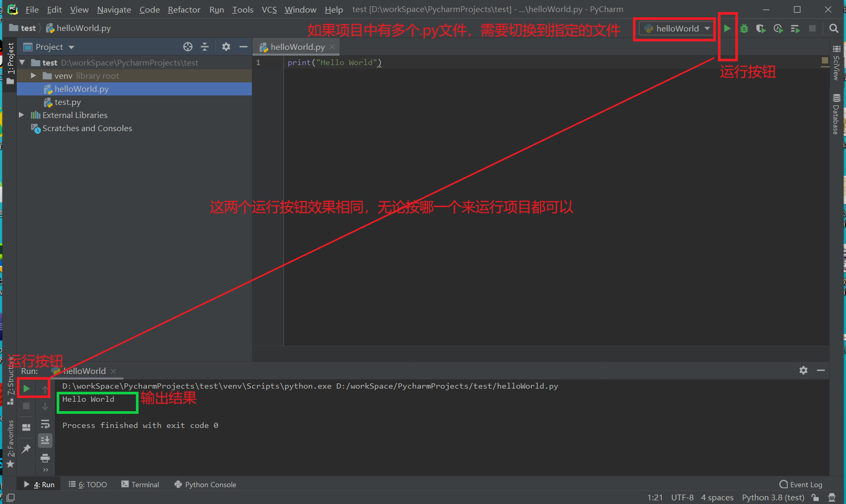This screenshot has width=846, height=504.
Task: Open the Tools menu
Action: [x=242, y=9]
